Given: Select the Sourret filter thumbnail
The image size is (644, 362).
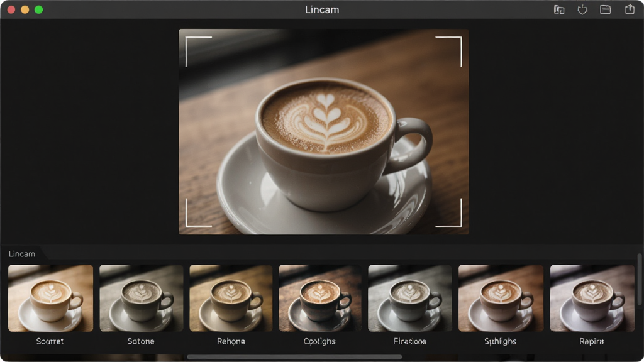Looking at the screenshot, I should (x=50, y=298).
